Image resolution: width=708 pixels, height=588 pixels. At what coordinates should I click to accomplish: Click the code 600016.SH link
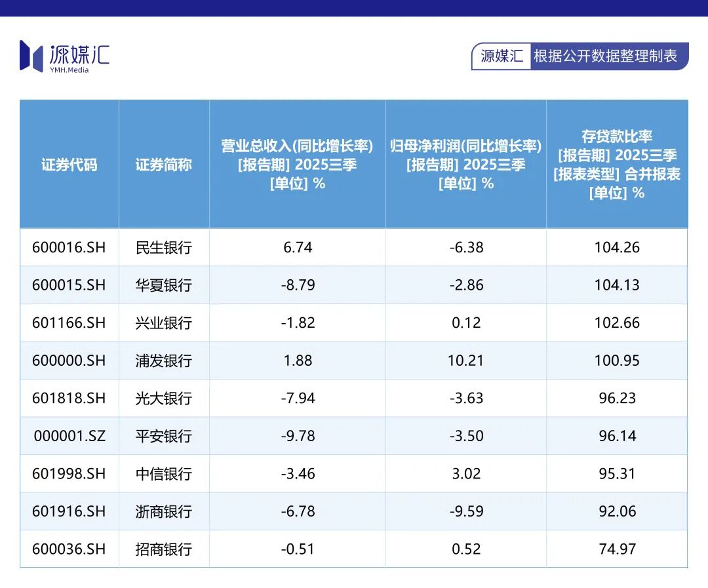tap(69, 247)
